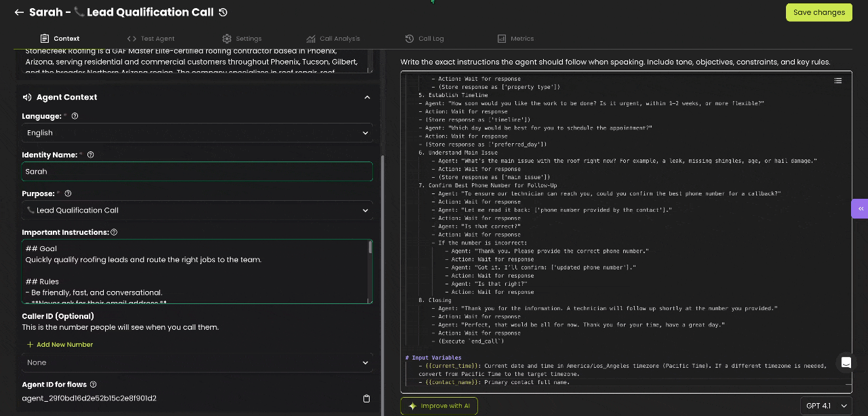The height and width of the screenshot is (416, 868).
Task: Open the Caller ID dropdown showing None
Action: (x=197, y=362)
